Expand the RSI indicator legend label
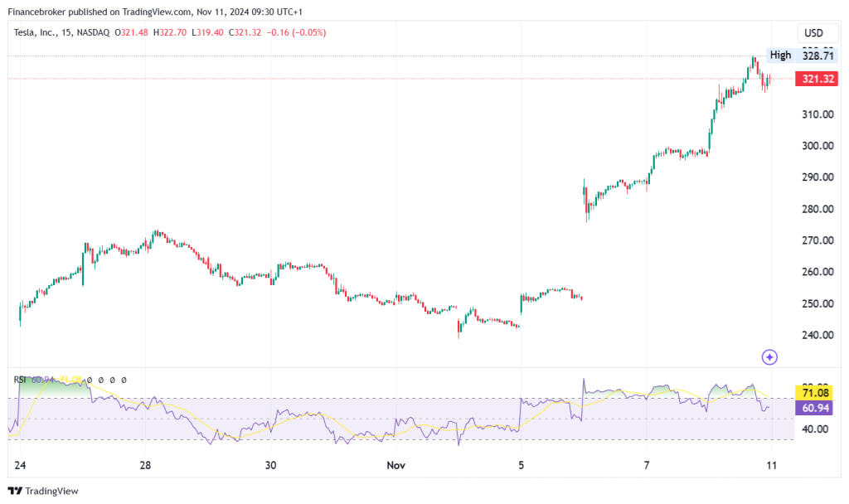 pos(20,380)
